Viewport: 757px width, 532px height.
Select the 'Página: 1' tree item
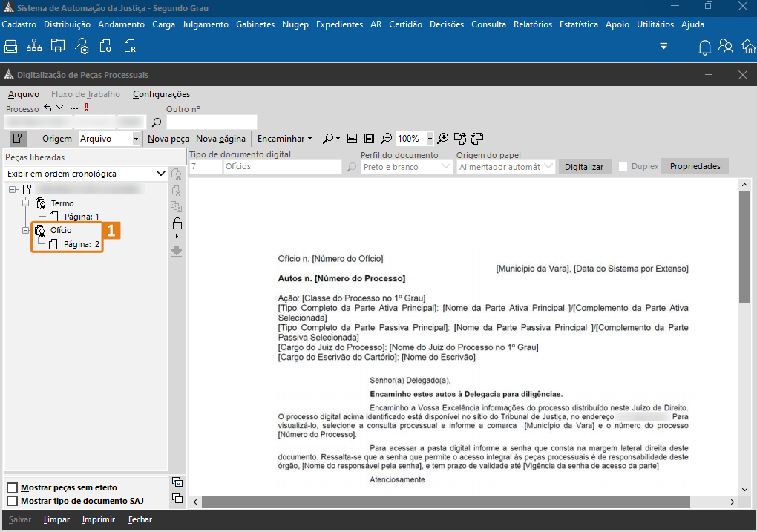tap(82, 217)
